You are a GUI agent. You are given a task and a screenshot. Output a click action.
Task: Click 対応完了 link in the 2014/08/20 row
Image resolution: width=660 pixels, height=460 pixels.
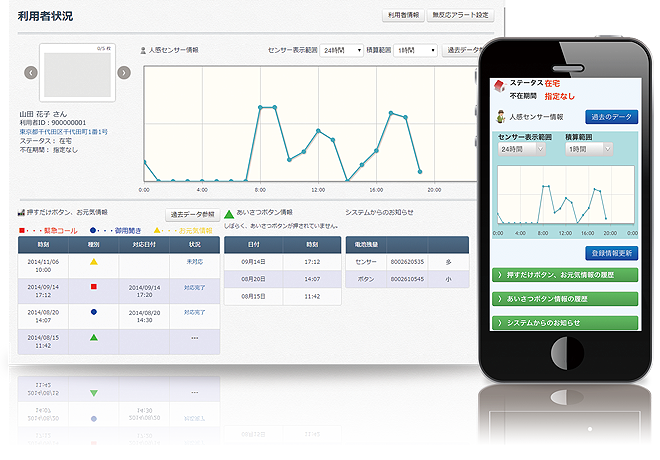[x=194, y=313]
